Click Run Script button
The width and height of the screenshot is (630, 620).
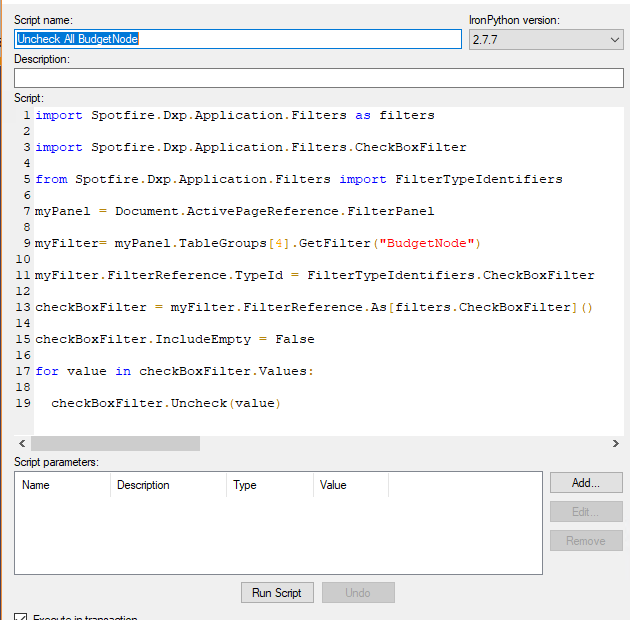tap(277, 593)
